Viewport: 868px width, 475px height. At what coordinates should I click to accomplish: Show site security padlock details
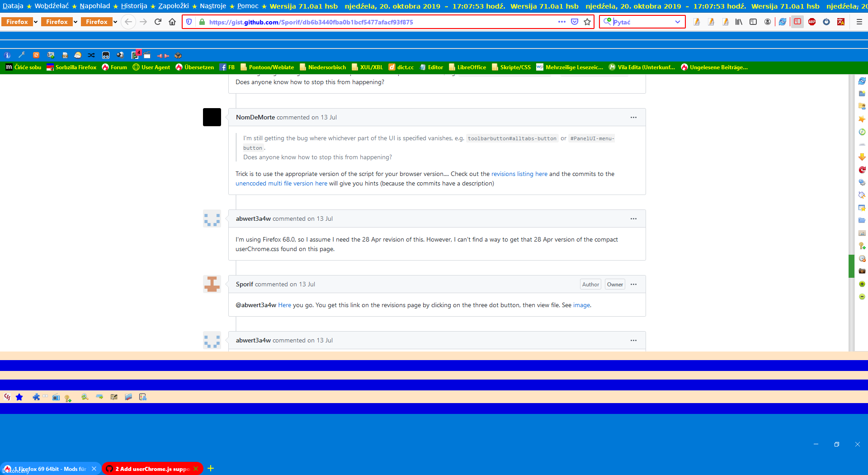click(x=202, y=22)
